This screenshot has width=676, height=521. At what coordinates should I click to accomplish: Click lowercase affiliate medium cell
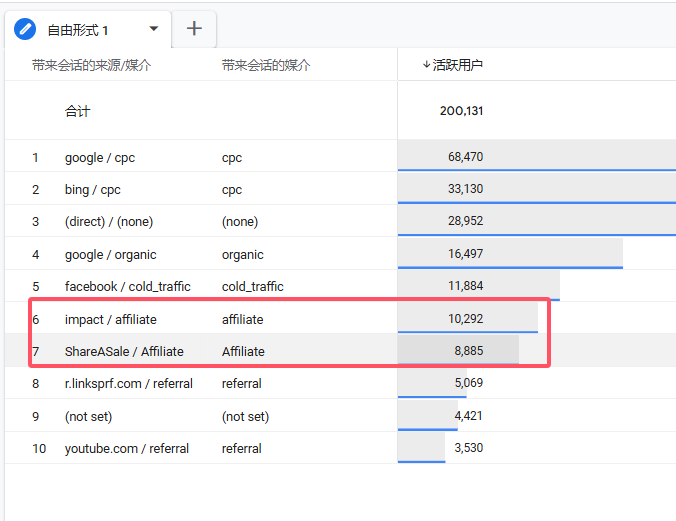[243, 320]
